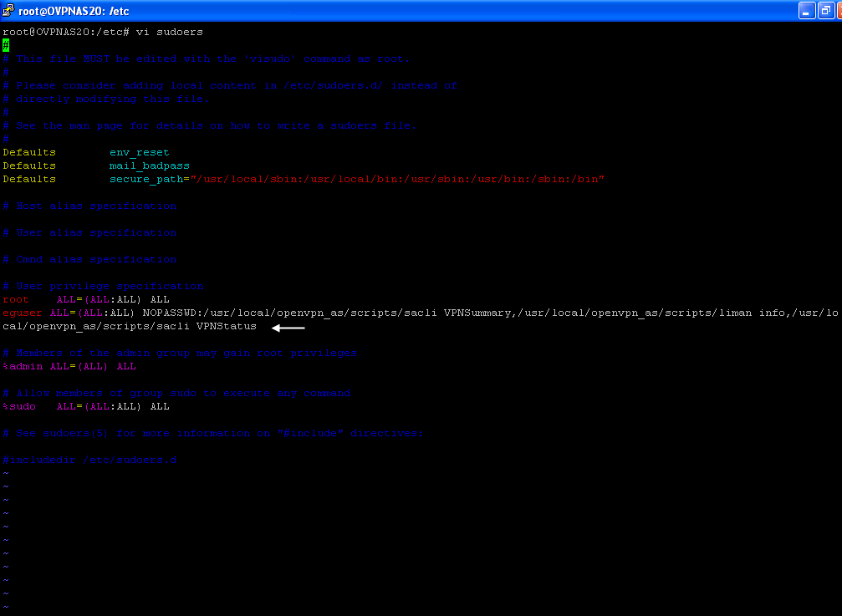Viewport: 842px width, 616px height.
Task: Click the green highlighted cursor character
Action: 6,46
